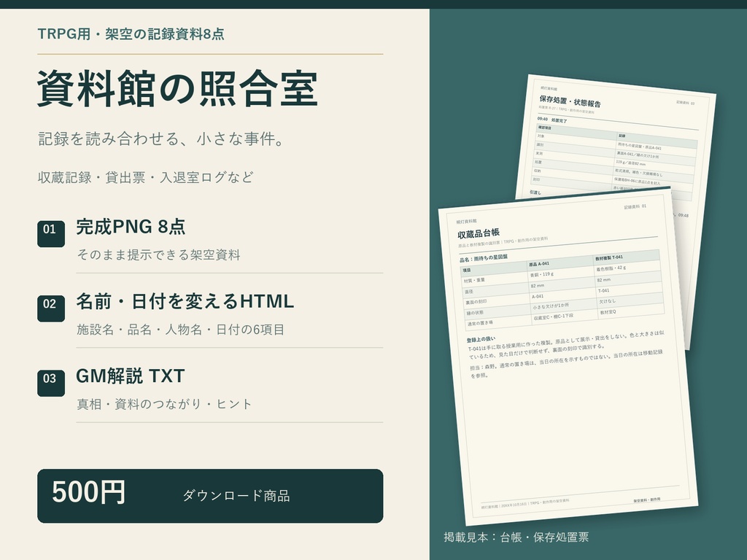Click the description そのまま提示できる架空資料
This screenshot has height=560, width=747.
158,254
